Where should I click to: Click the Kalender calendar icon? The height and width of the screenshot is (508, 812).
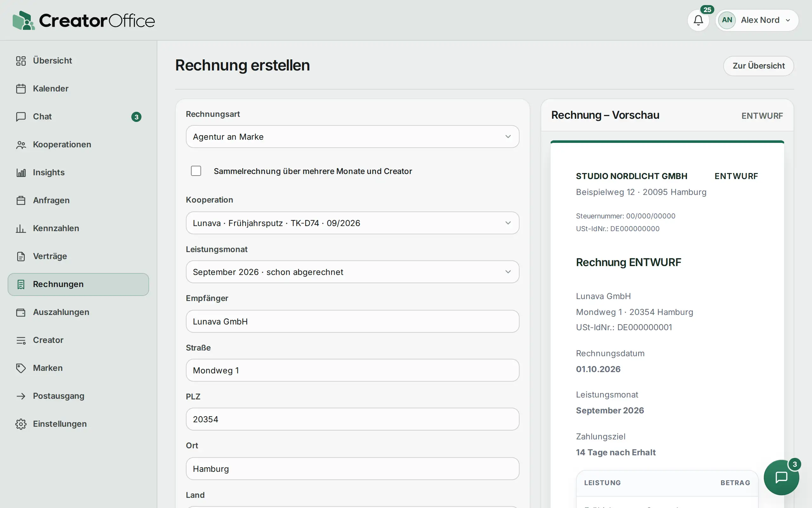(21, 89)
